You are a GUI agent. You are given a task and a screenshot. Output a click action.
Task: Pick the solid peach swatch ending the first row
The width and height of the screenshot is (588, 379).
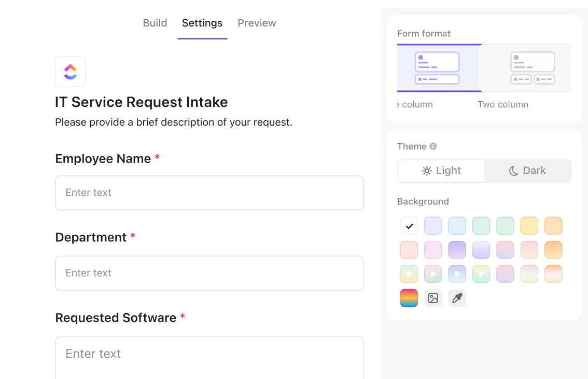click(553, 226)
